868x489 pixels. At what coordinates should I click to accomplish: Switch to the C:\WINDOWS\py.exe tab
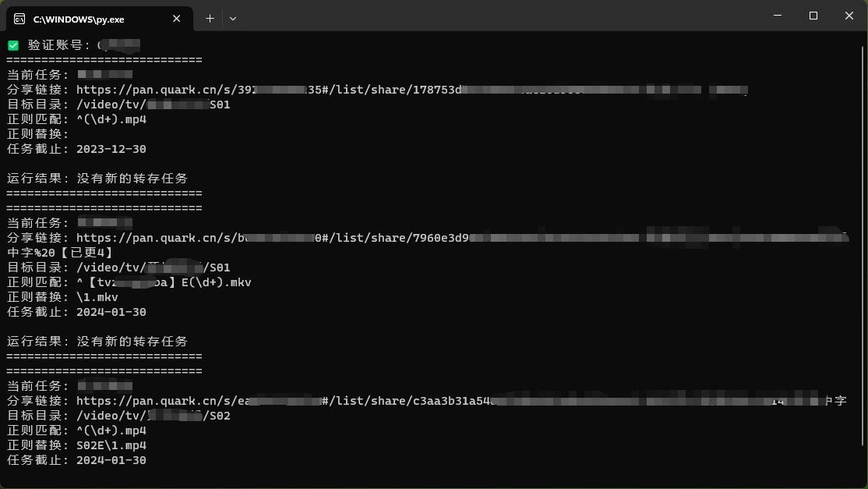pos(94,18)
